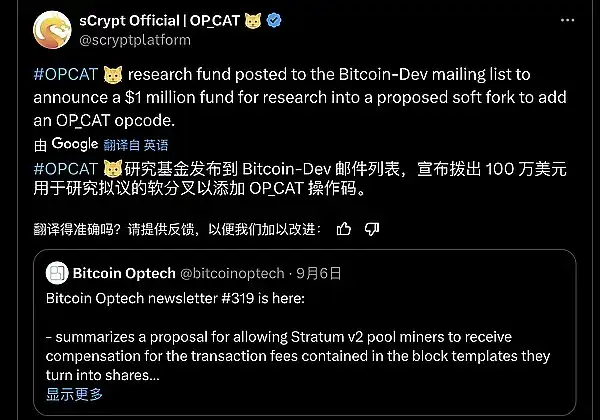Open the Bitcoin Optech avatar in the quoted tweet

57,272
